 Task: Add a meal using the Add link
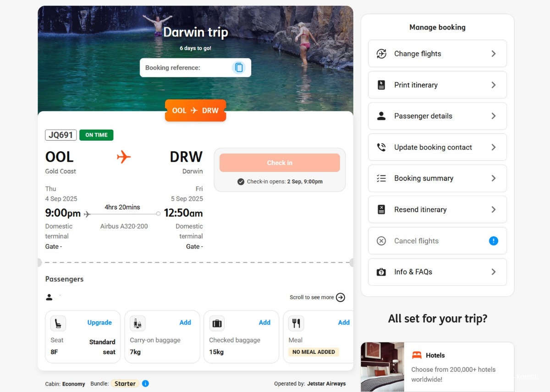343,322
